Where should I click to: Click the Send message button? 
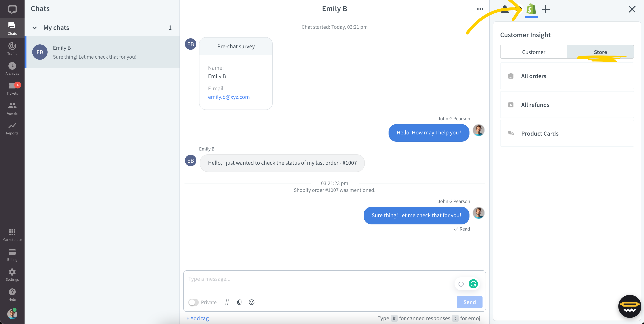pos(470,302)
